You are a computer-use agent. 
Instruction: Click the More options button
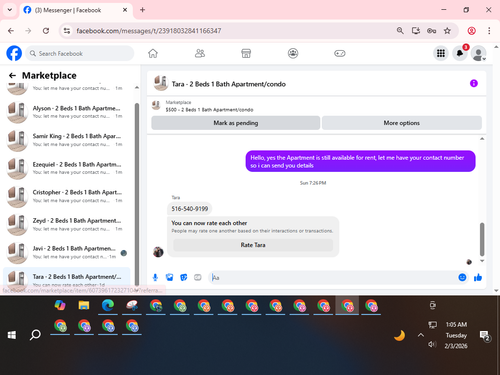[x=402, y=123]
